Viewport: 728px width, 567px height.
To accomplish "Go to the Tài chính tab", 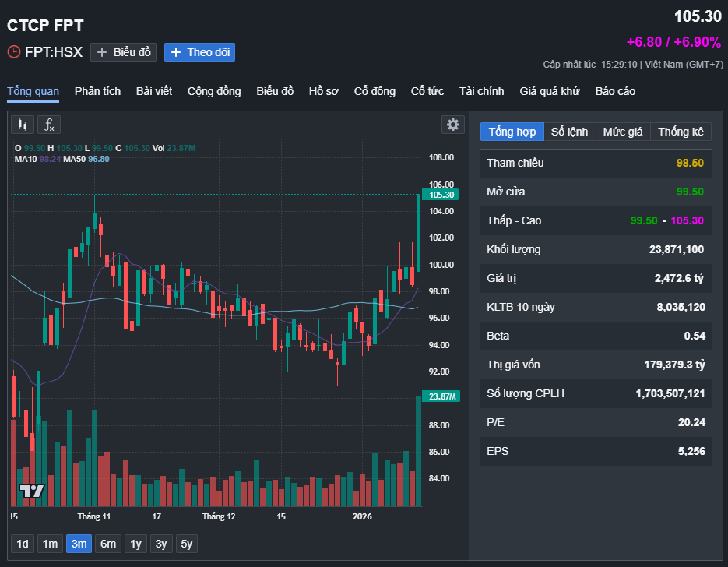I will pyautogui.click(x=481, y=91).
